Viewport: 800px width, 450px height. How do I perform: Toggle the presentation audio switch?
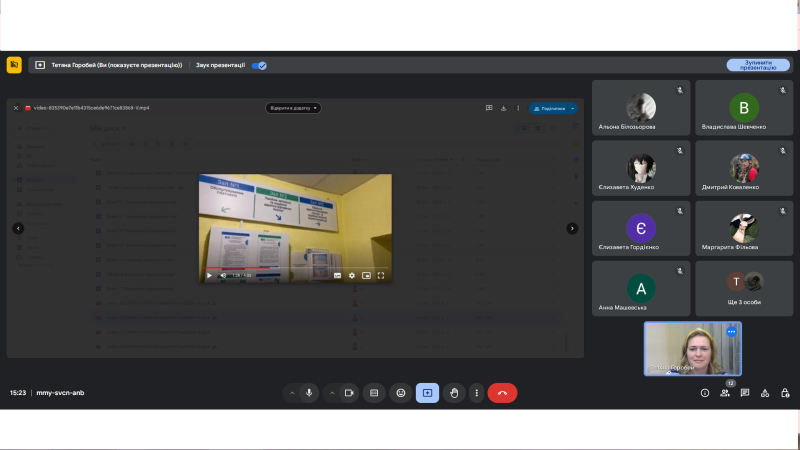point(259,65)
